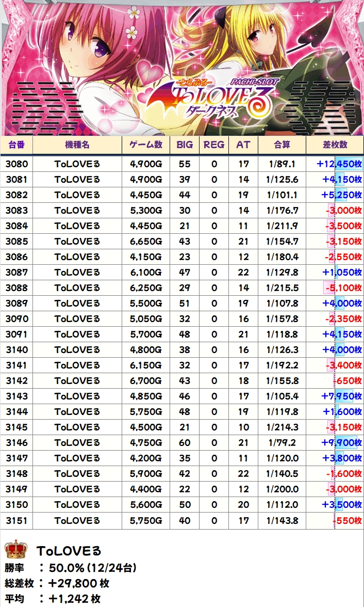Click the REG column header
364x607 pixels.
coord(214,145)
